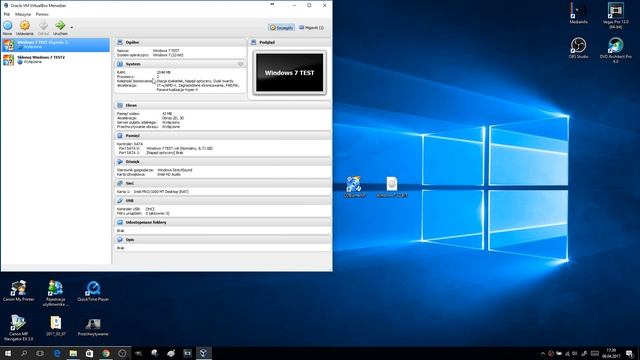
Task: Select the DVD Architect Pro desktop icon
Action: coord(616,50)
